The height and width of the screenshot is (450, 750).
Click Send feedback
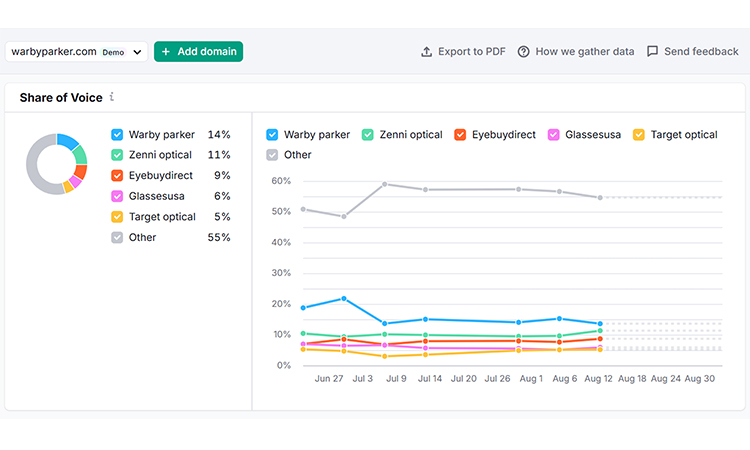pos(693,52)
